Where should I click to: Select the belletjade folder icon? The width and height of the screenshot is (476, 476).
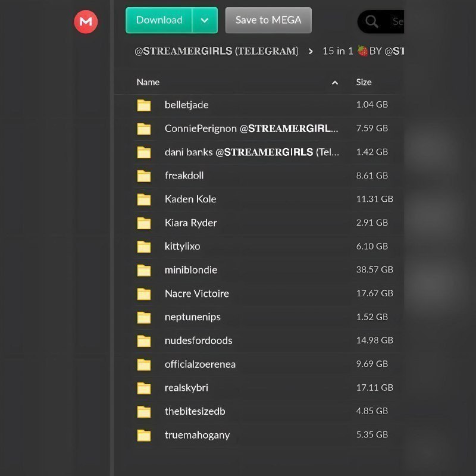pos(144,105)
